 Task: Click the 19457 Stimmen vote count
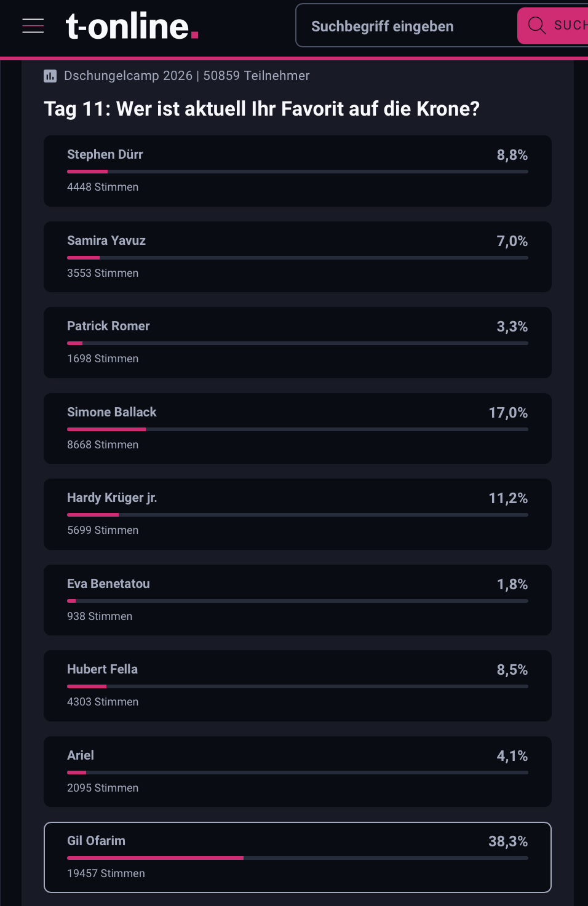106,873
